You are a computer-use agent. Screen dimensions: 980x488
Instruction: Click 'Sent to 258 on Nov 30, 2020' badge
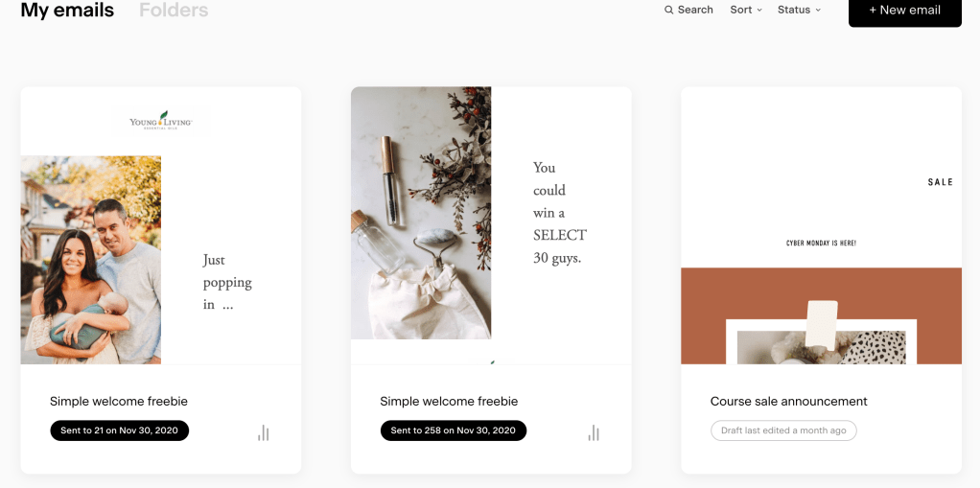(x=453, y=430)
